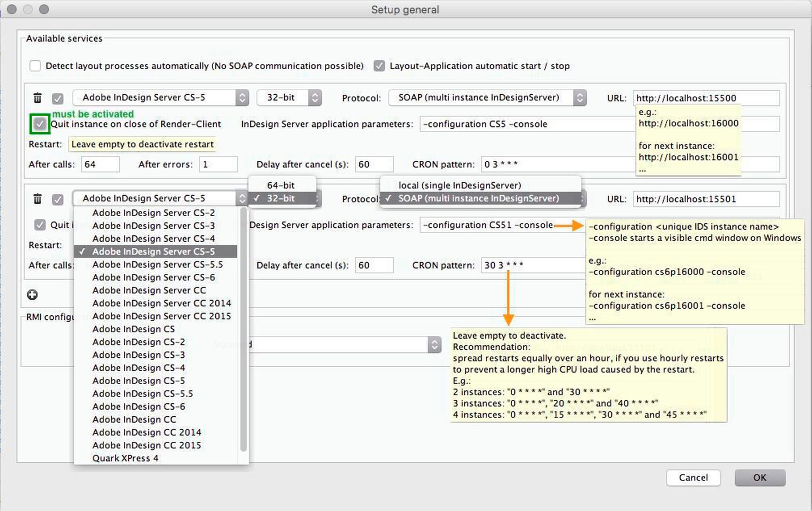This screenshot has height=511, width=812.
Task: Add a new service with the plus icon
Action: 32,295
